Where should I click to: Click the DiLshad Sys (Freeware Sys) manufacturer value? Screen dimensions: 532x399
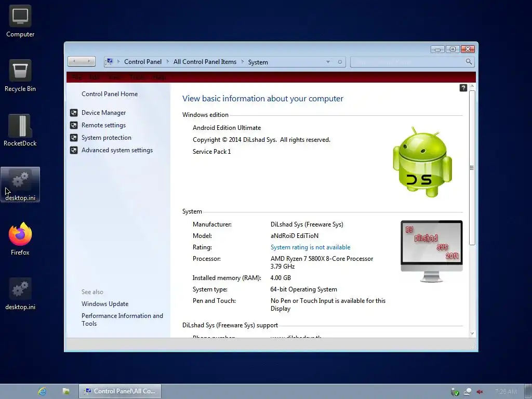pyautogui.click(x=307, y=224)
